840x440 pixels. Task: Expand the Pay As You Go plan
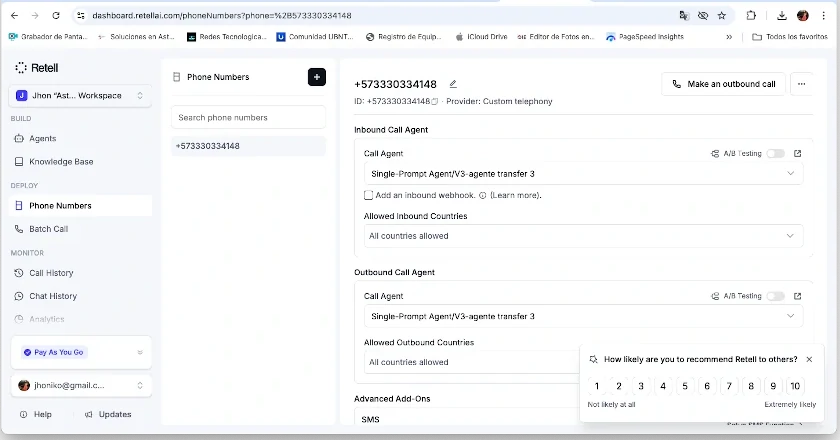[80, 352]
